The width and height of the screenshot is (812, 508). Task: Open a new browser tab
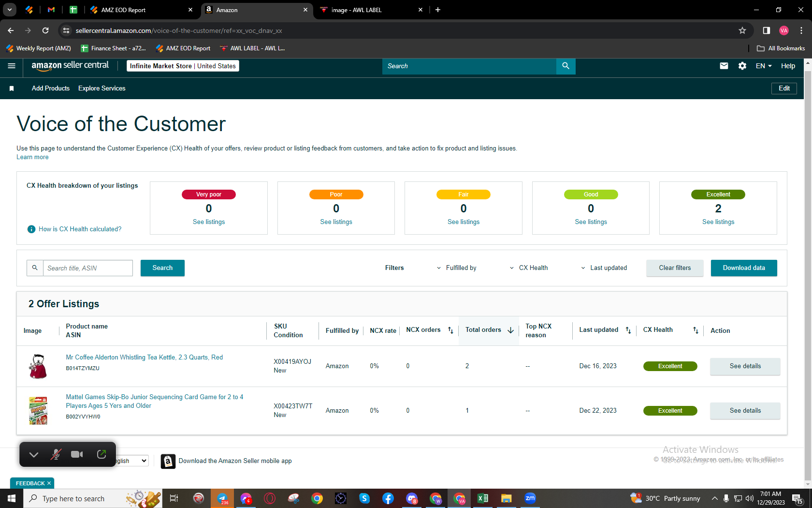[438, 10]
